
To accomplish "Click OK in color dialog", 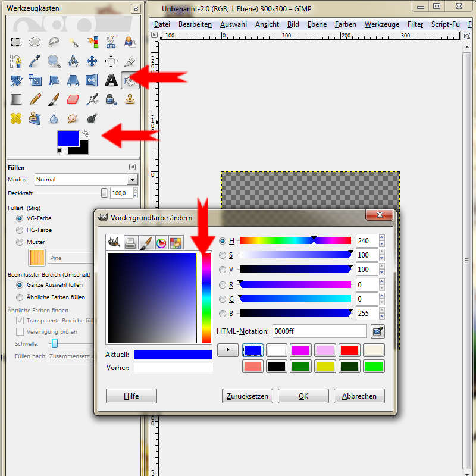I will [303, 396].
